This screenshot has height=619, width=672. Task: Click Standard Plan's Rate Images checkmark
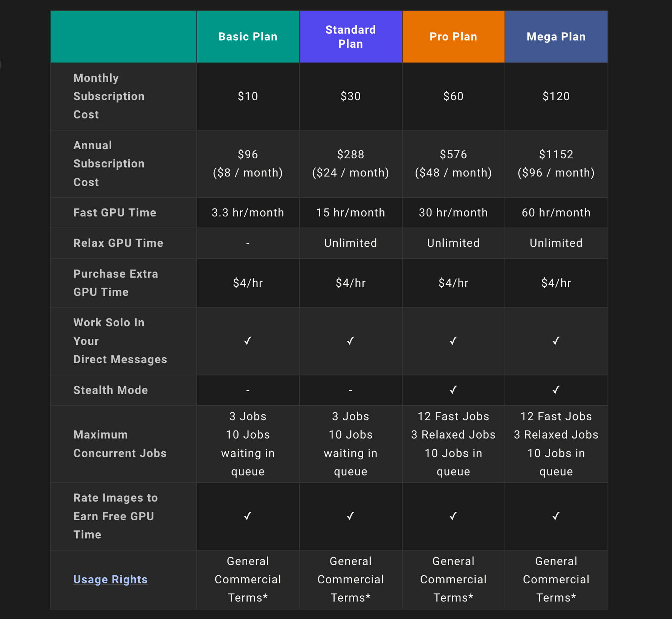point(350,516)
